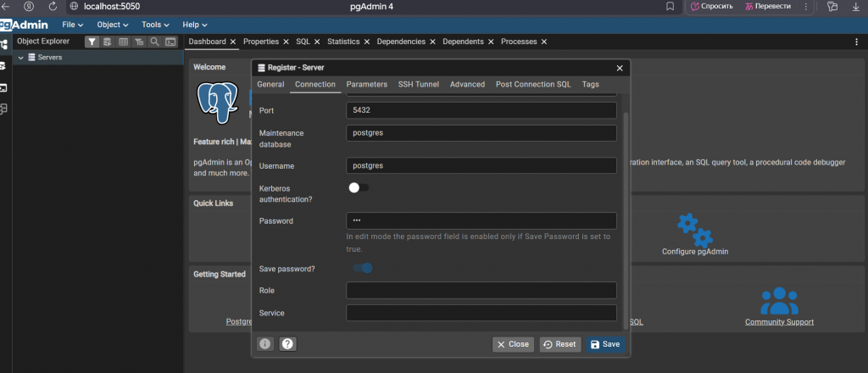Viewport: 868px width, 373px height.
Task: Open the Advanced tab
Action: click(467, 84)
